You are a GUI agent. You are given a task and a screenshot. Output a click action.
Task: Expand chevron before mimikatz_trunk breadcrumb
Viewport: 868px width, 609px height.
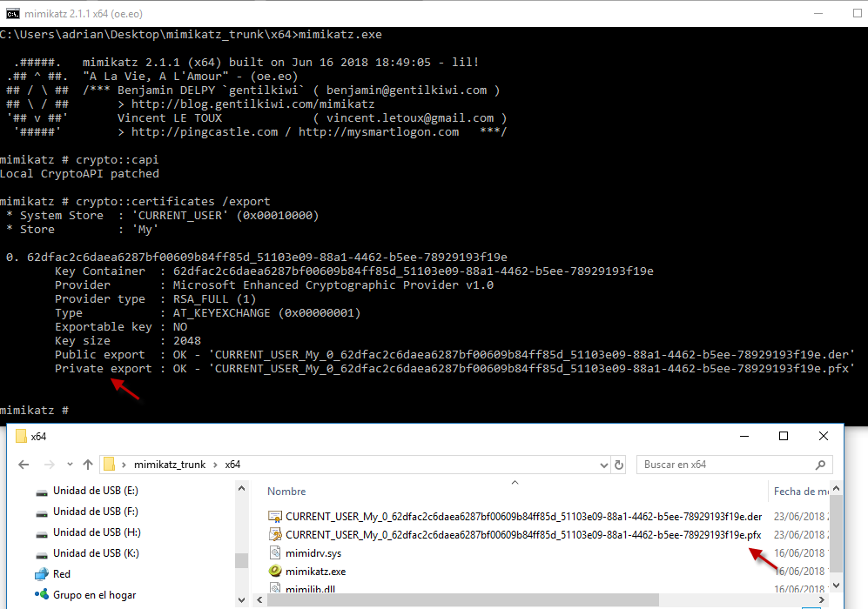(124, 465)
